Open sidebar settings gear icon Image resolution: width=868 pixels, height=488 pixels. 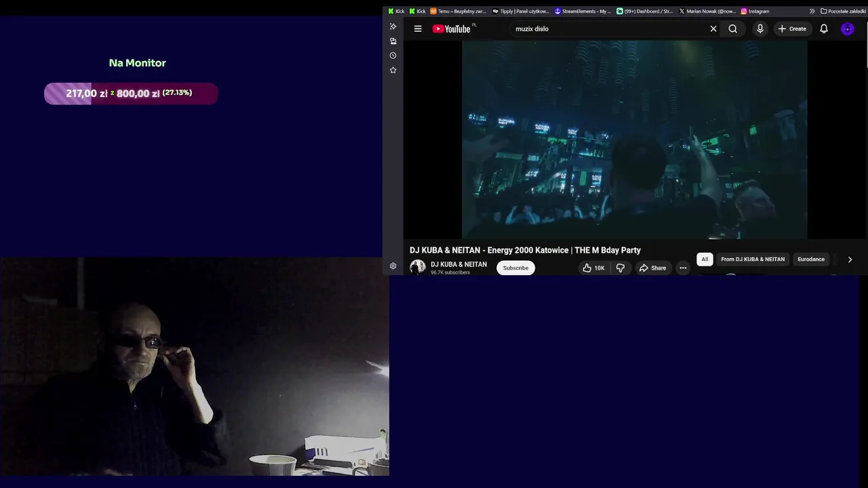393,266
